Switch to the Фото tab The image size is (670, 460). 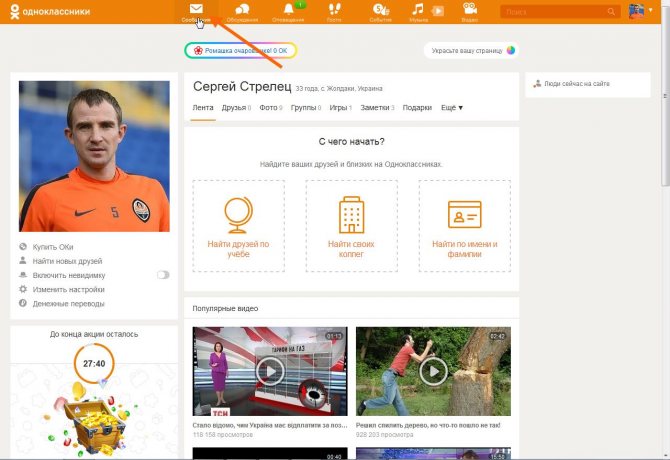point(271,108)
